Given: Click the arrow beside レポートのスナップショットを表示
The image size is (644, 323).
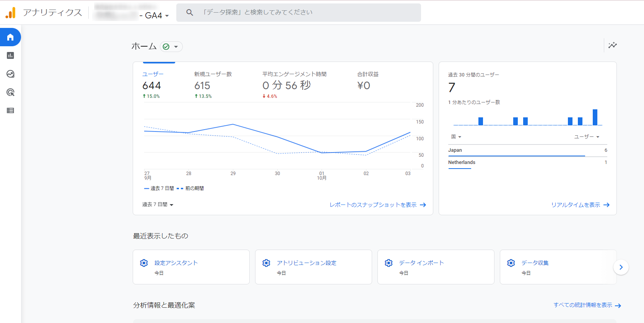Looking at the screenshot, I should pos(423,205).
